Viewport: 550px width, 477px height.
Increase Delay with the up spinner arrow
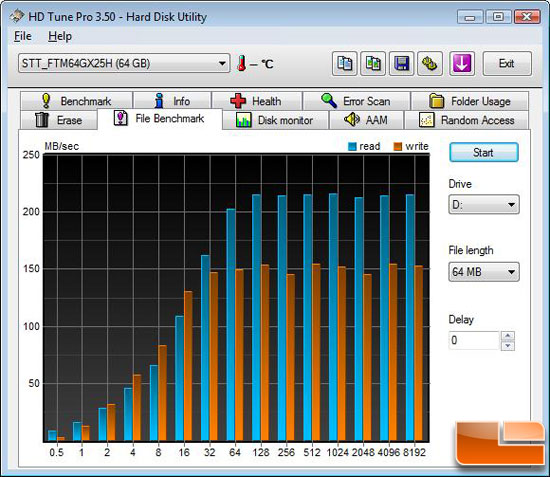click(x=508, y=336)
